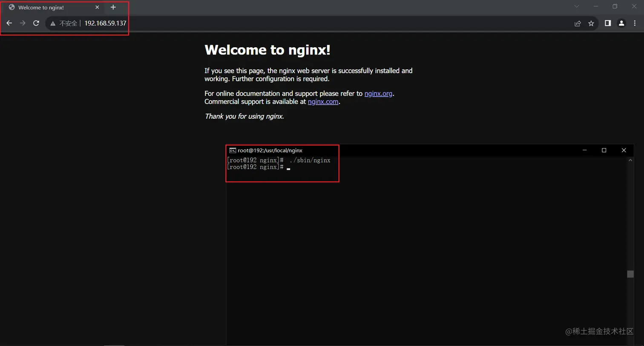Click the terminal window system icon

click(232, 150)
